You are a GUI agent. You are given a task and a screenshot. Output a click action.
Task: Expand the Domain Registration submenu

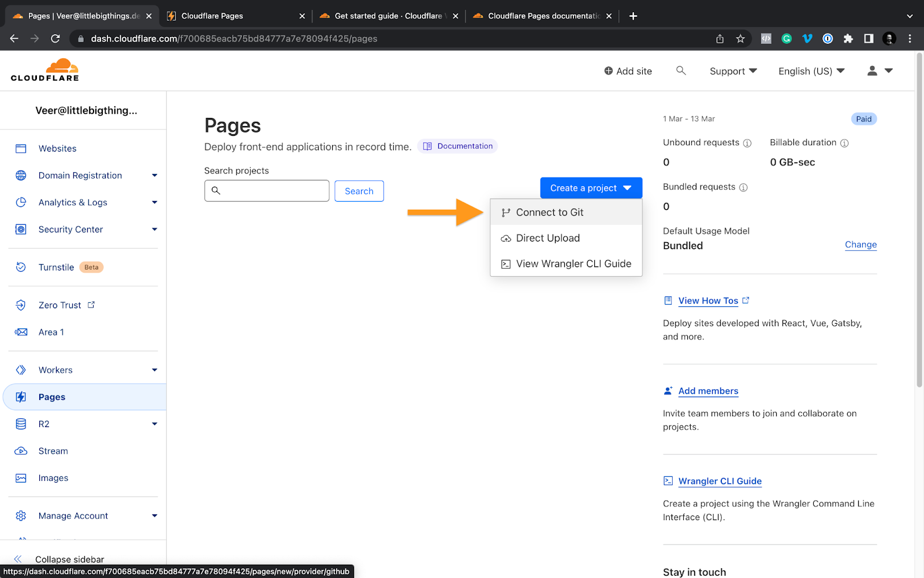click(x=155, y=175)
